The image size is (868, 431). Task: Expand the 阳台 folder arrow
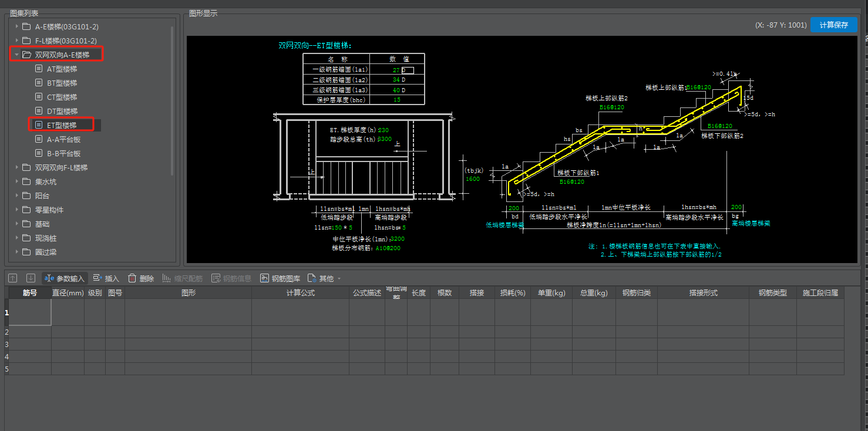coord(17,196)
